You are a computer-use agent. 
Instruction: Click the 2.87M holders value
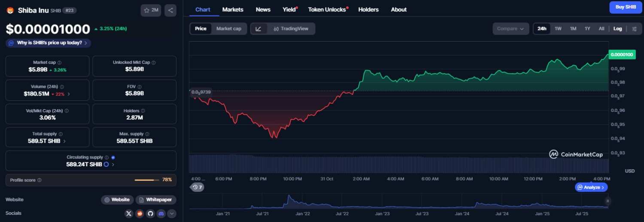134,117
